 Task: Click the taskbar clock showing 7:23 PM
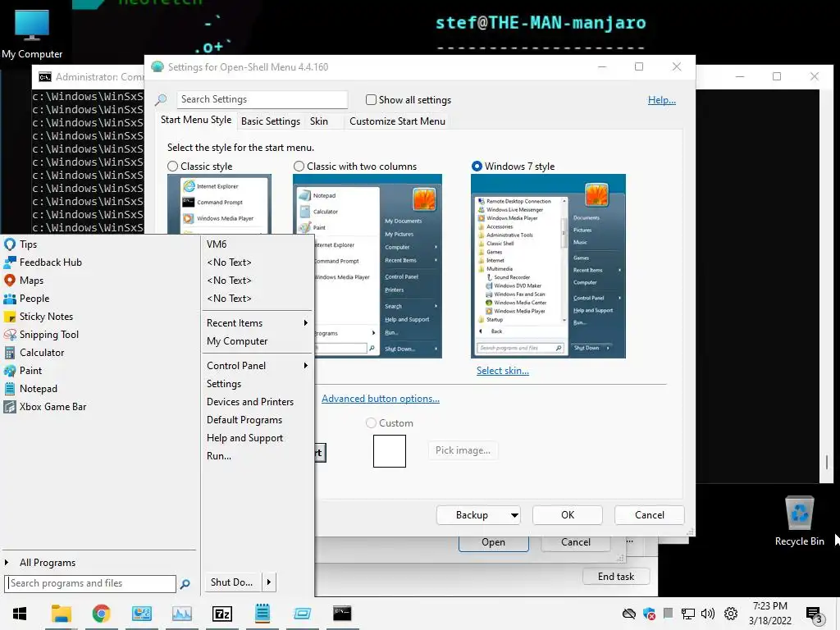(769, 614)
